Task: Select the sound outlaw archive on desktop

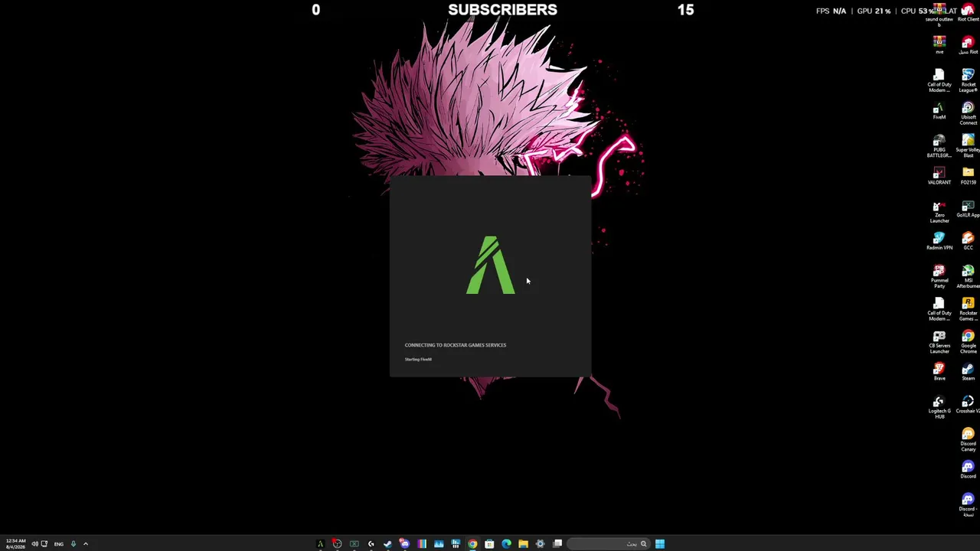Action: click(939, 15)
